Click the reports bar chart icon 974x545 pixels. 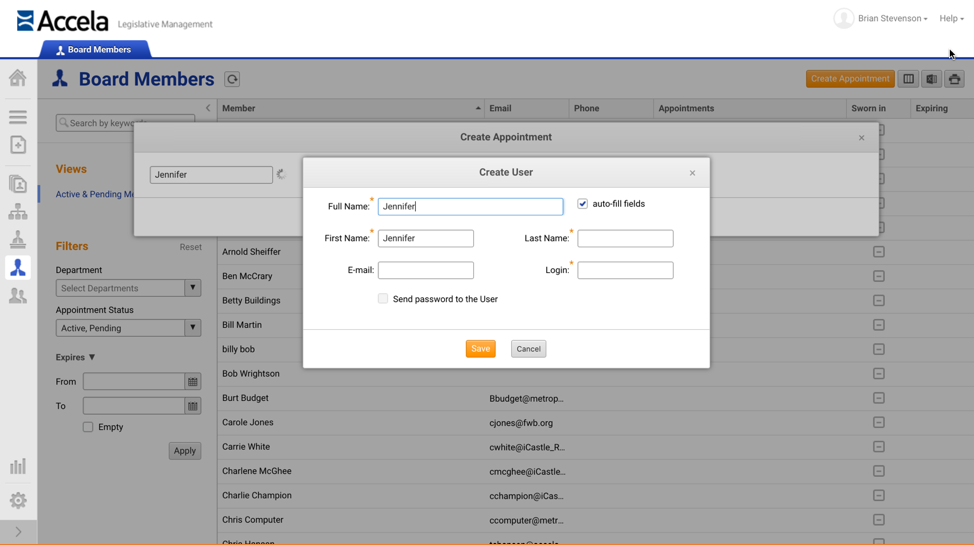(x=17, y=466)
